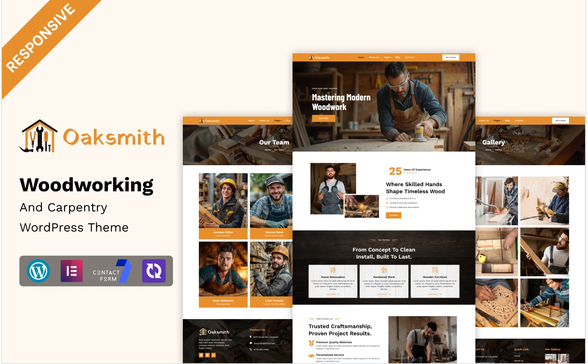
Task: Open gallery photo of worker using sander
Action: tap(544, 201)
